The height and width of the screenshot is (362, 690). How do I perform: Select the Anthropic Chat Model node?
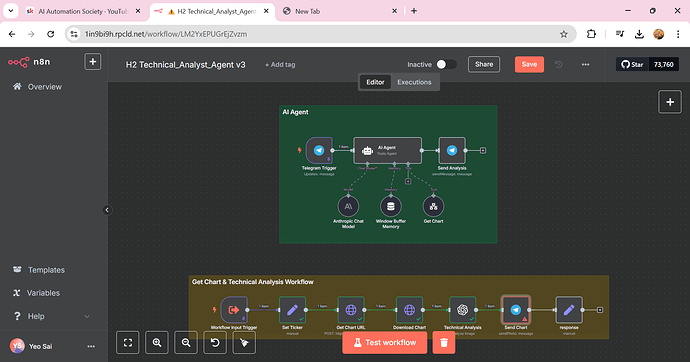348,206
